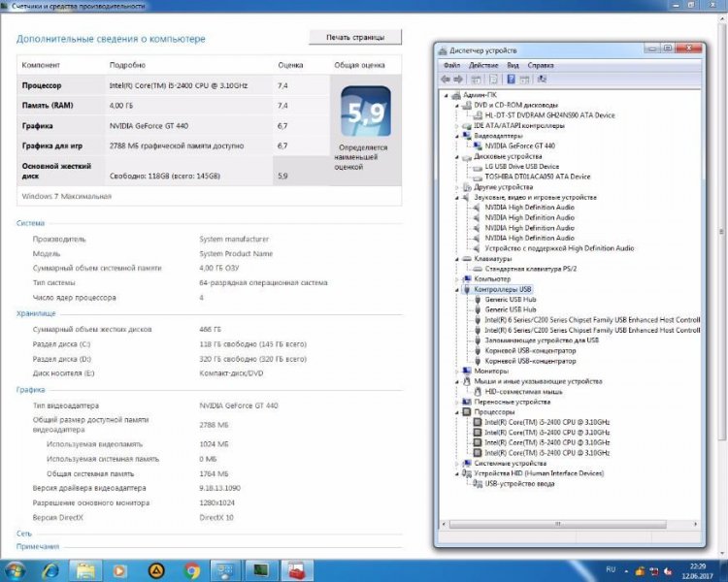Click the RU language indicator in tray
The image size is (728, 582).
coord(611,569)
